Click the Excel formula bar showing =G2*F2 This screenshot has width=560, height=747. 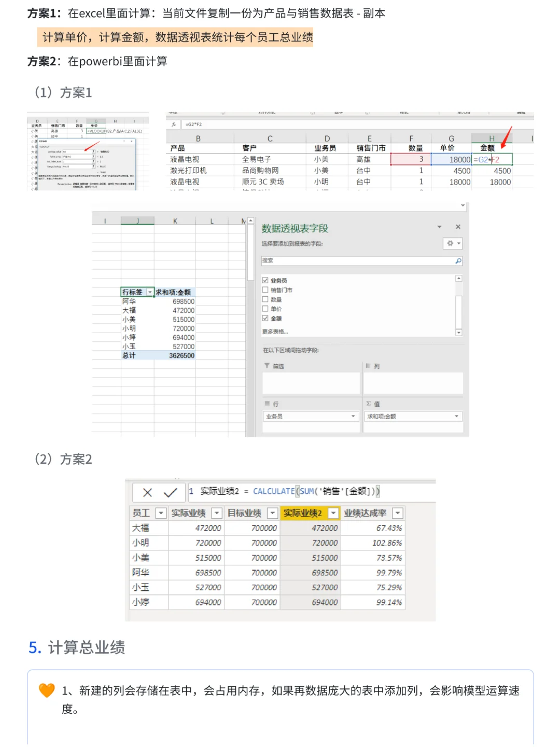point(358,125)
